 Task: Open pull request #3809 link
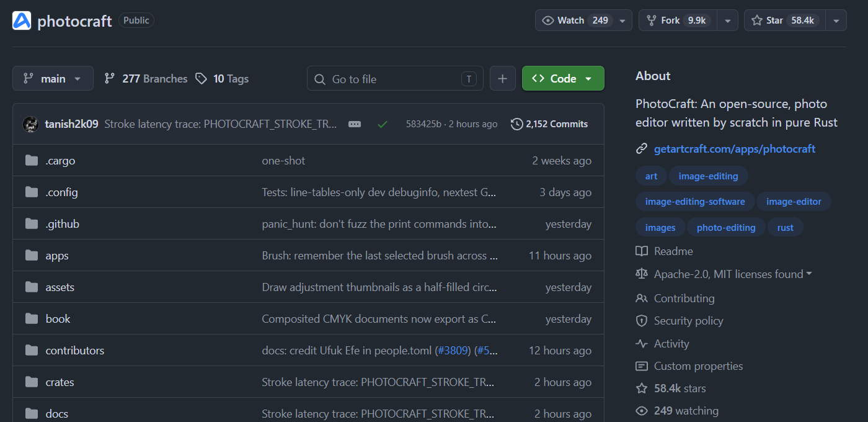tap(453, 351)
